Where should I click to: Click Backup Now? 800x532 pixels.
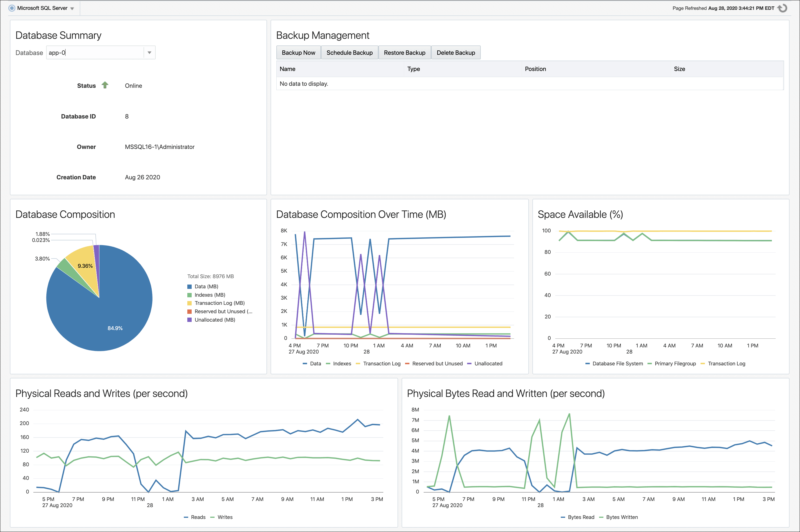tap(298, 52)
